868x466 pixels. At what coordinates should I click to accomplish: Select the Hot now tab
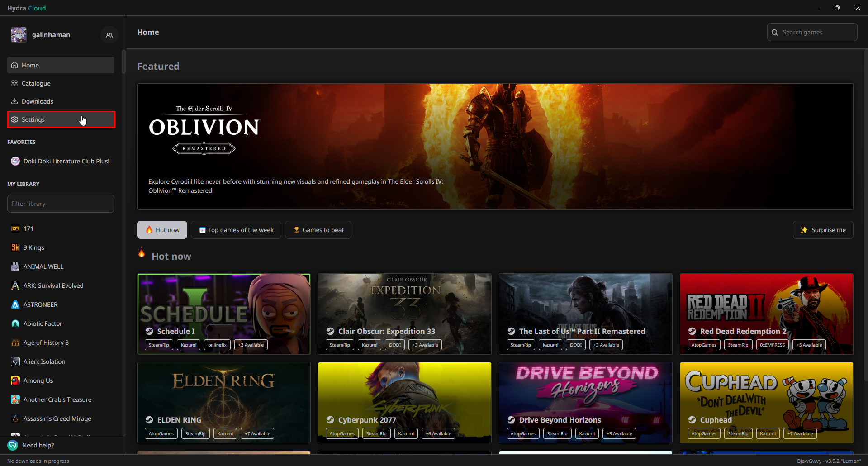point(162,230)
